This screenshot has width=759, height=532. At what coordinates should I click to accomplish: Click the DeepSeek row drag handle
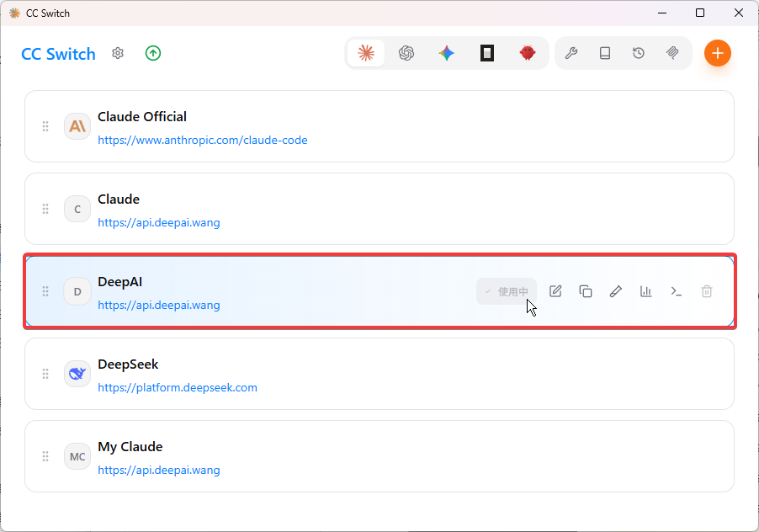click(45, 374)
